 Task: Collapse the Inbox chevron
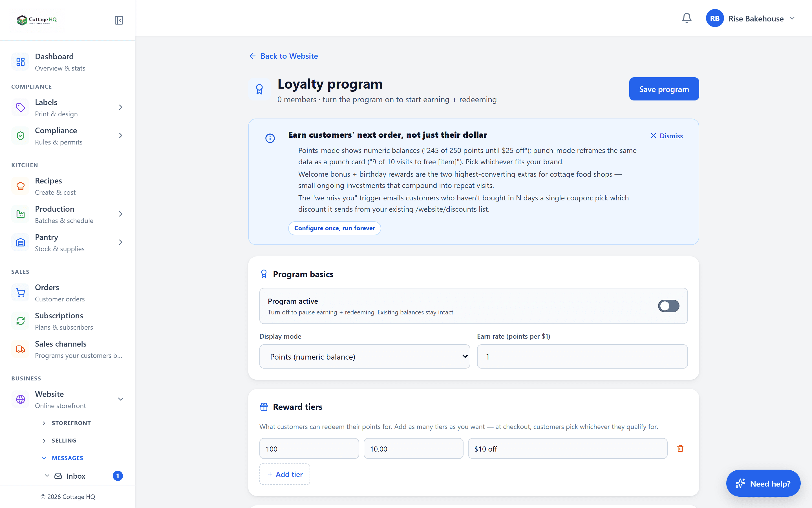point(47,476)
